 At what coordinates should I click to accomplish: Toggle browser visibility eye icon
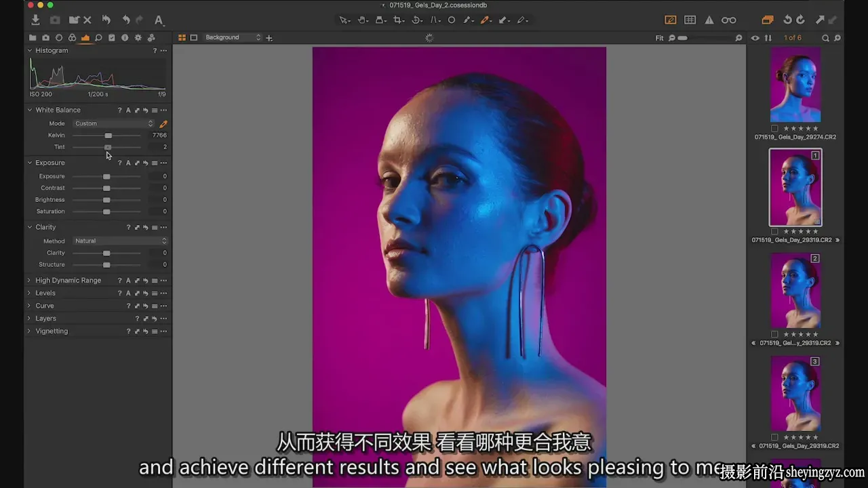[x=755, y=38]
